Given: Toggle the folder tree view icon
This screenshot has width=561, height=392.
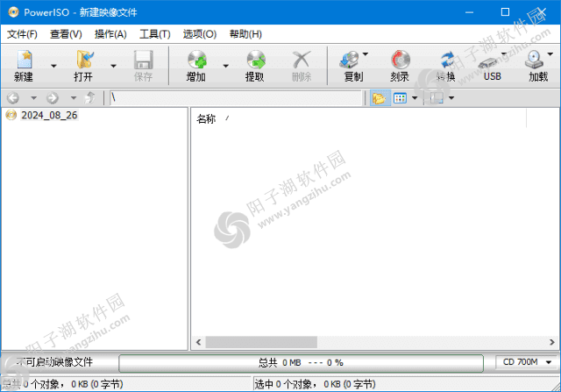Looking at the screenshot, I should click(x=380, y=98).
